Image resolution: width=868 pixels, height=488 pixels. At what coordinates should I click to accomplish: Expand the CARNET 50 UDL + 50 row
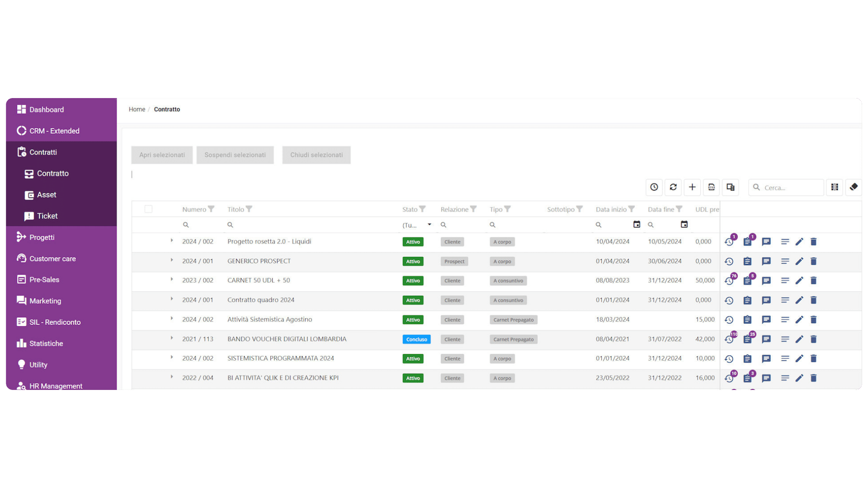click(x=172, y=280)
